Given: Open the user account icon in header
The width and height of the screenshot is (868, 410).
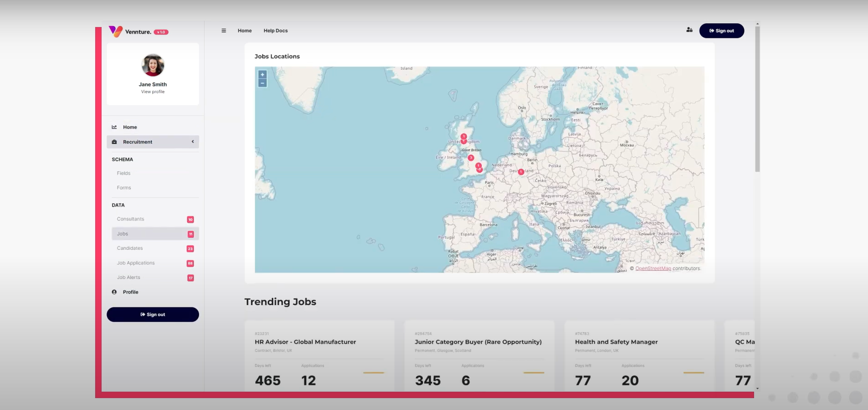Looking at the screenshot, I should [689, 30].
